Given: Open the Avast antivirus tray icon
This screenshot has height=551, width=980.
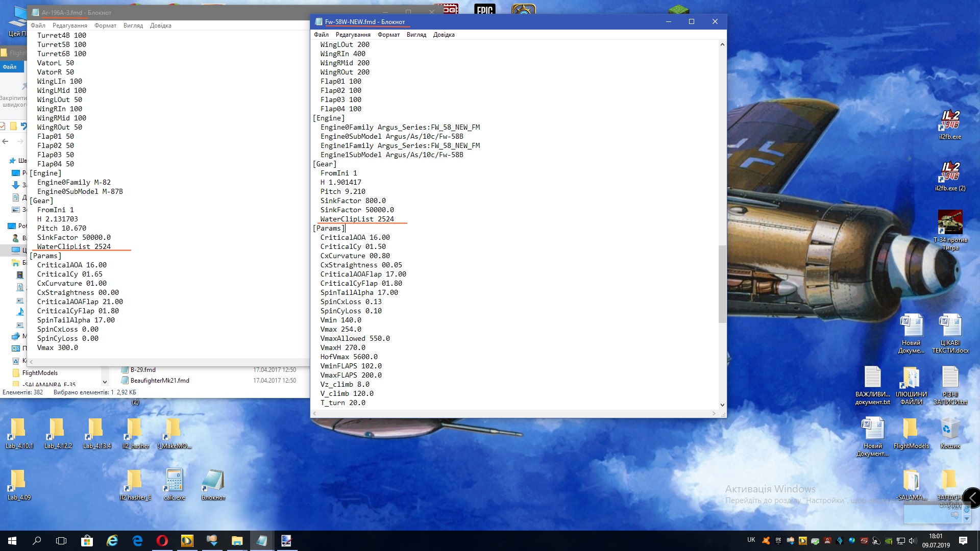Looking at the screenshot, I should [x=766, y=541].
